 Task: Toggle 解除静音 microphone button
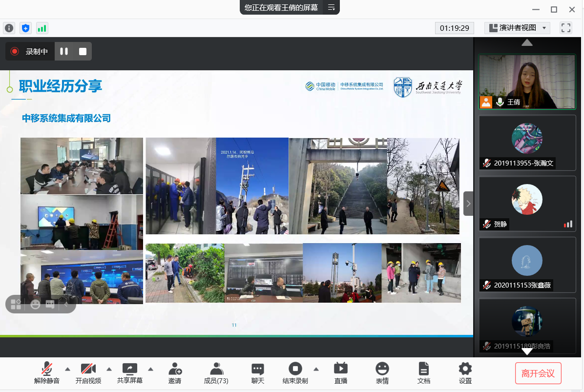(47, 373)
